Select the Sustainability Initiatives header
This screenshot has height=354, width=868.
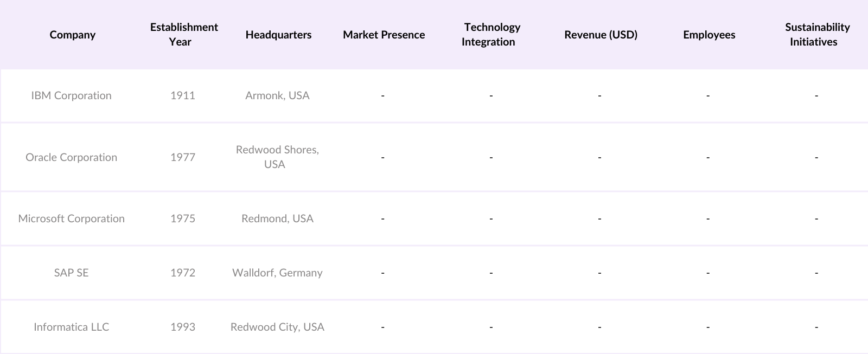816,35
